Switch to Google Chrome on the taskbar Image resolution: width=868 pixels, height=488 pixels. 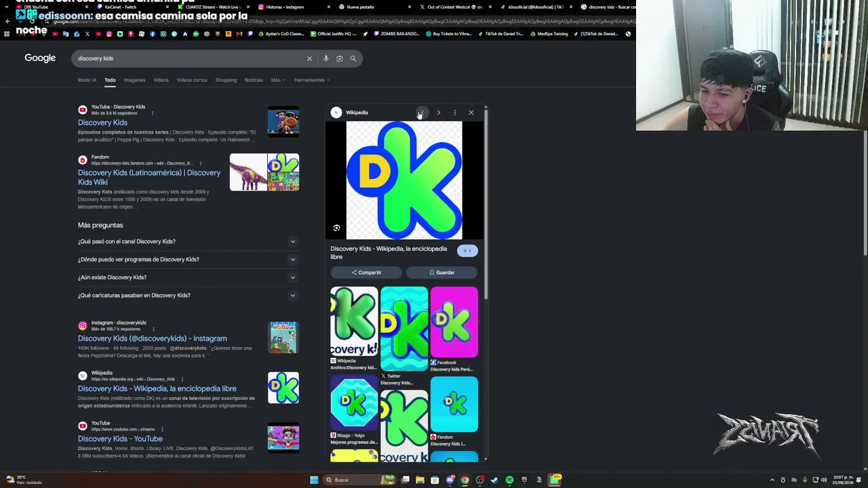point(465,480)
